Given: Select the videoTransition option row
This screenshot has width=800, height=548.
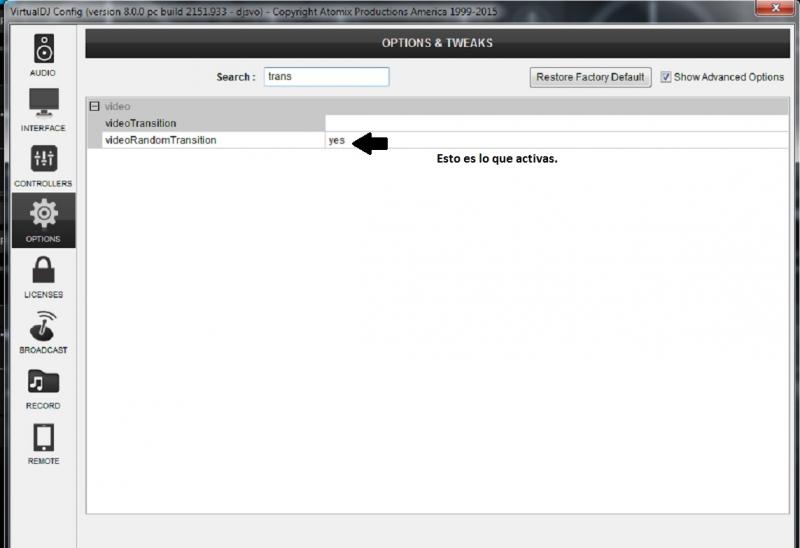Looking at the screenshot, I should coord(439,123).
